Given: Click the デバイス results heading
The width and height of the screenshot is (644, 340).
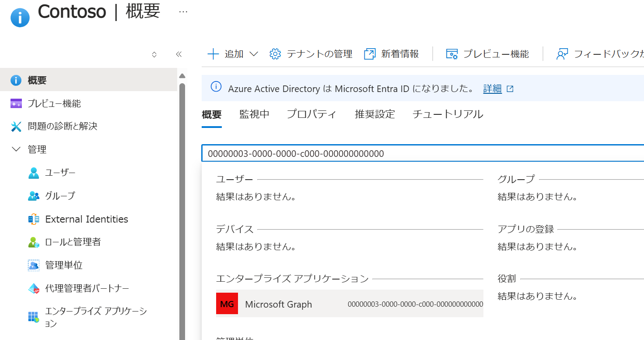Looking at the screenshot, I should coord(234,229).
